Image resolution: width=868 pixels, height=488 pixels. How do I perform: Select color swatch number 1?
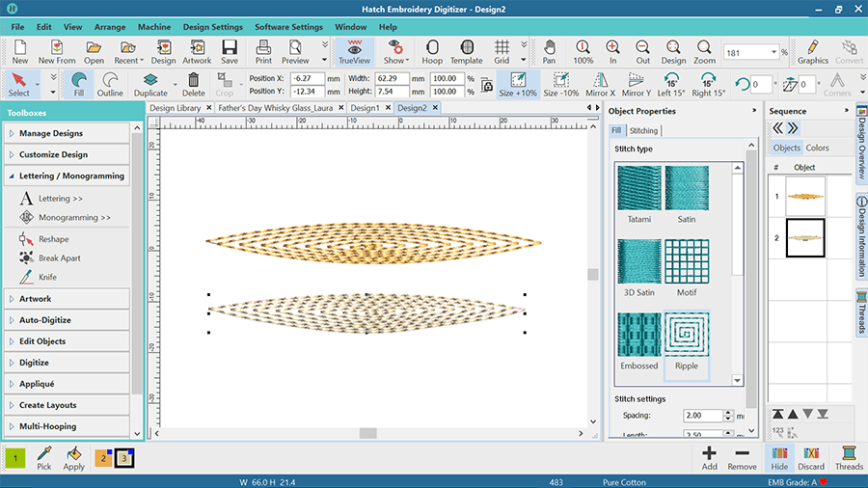pos(15,458)
